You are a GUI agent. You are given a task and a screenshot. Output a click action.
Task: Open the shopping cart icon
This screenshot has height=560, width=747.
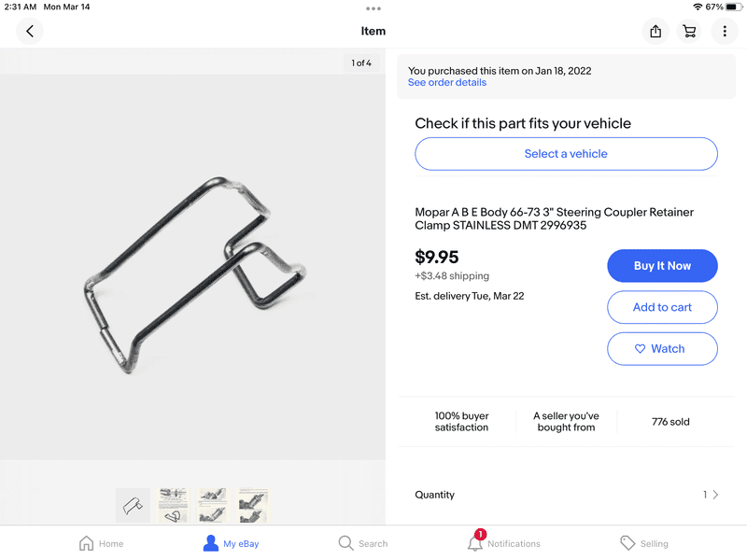point(689,31)
